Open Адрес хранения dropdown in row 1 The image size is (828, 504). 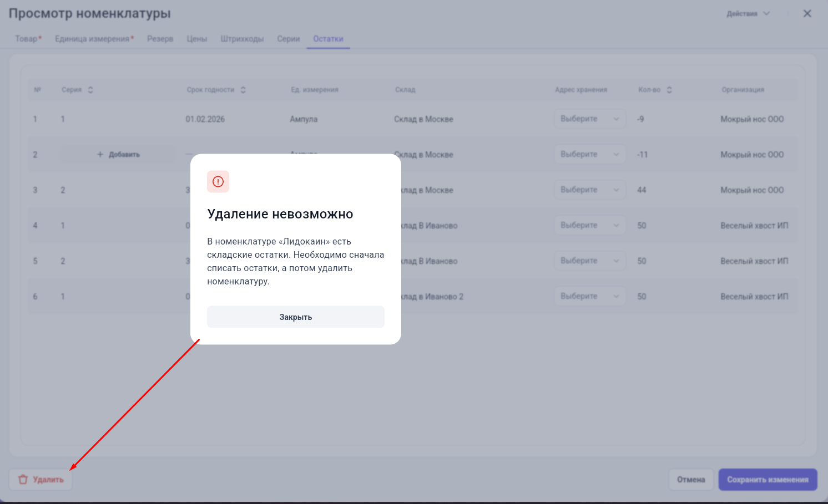(x=590, y=119)
